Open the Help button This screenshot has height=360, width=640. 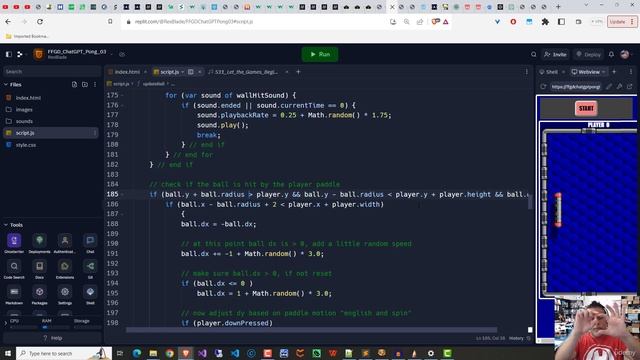[53, 338]
